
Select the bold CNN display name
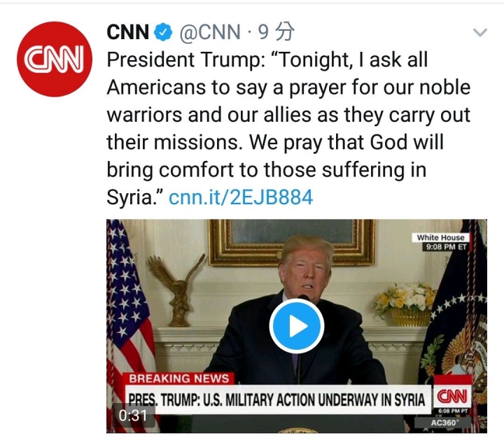click(x=127, y=32)
